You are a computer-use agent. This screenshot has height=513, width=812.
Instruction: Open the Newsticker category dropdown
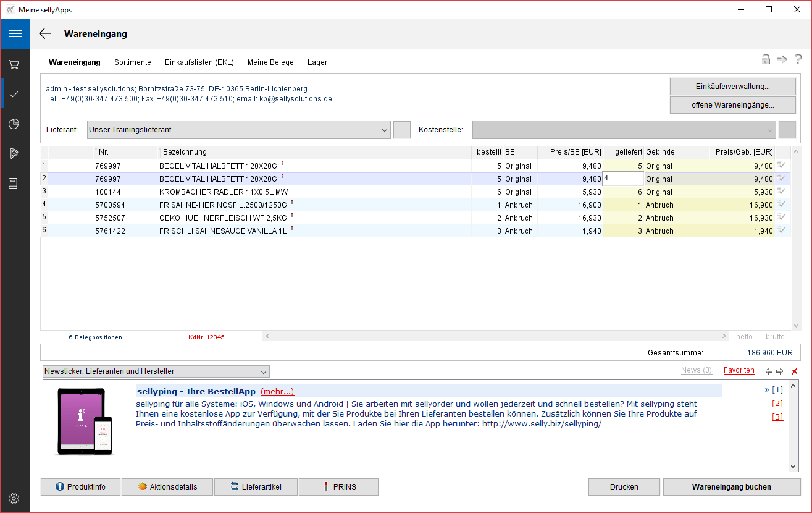264,371
